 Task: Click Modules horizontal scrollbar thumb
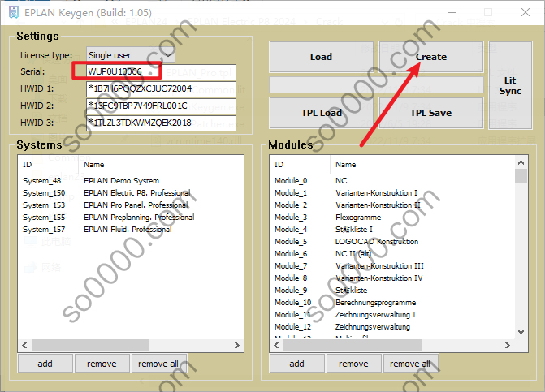click(353, 345)
